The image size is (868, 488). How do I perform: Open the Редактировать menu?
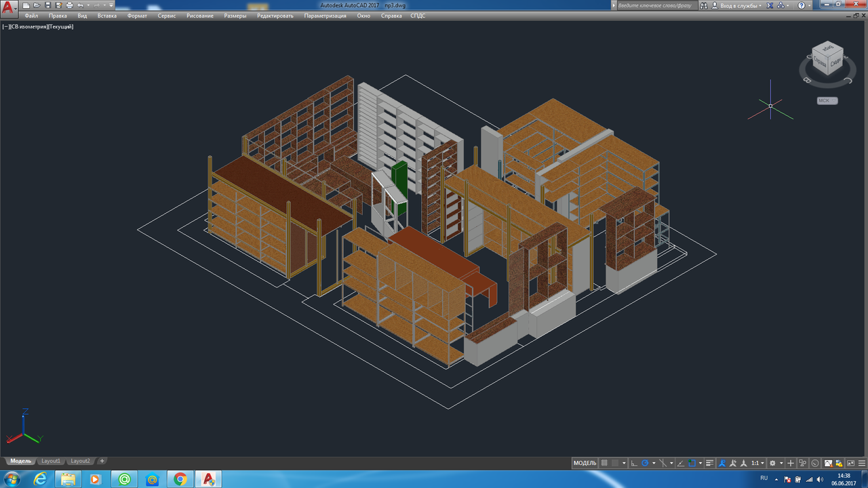pyautogui.click(x=275, y=16)
